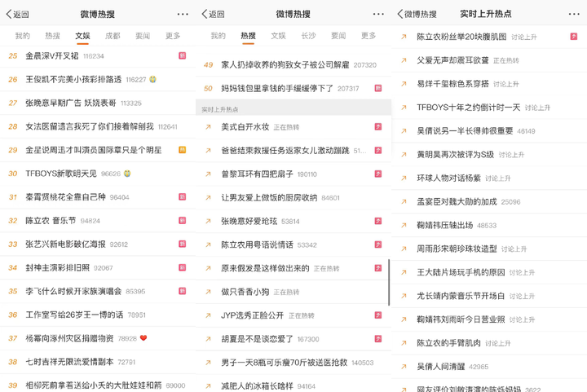
Task: Open topic 让男友爱上做饭的厨房收纳
Action: (269, 197)
